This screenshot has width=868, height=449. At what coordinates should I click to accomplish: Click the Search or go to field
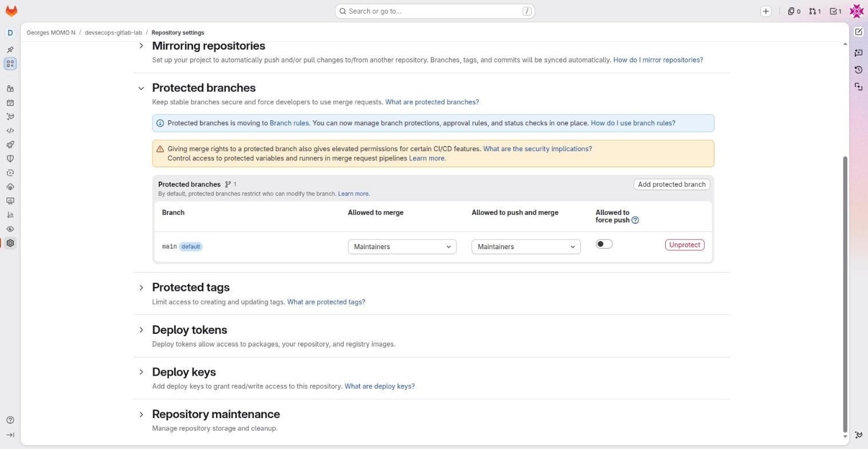point(435,11)
